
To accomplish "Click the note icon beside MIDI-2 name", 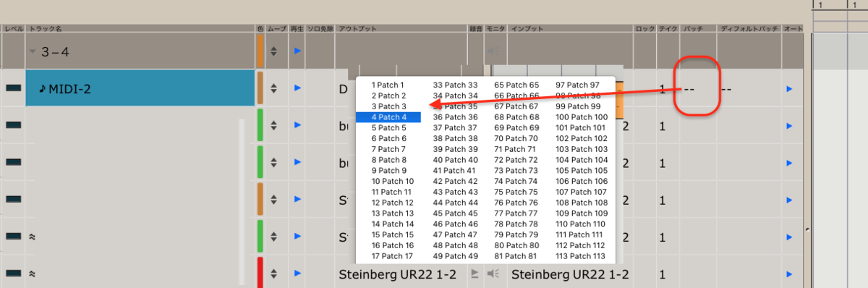I will tap(42, 89).
